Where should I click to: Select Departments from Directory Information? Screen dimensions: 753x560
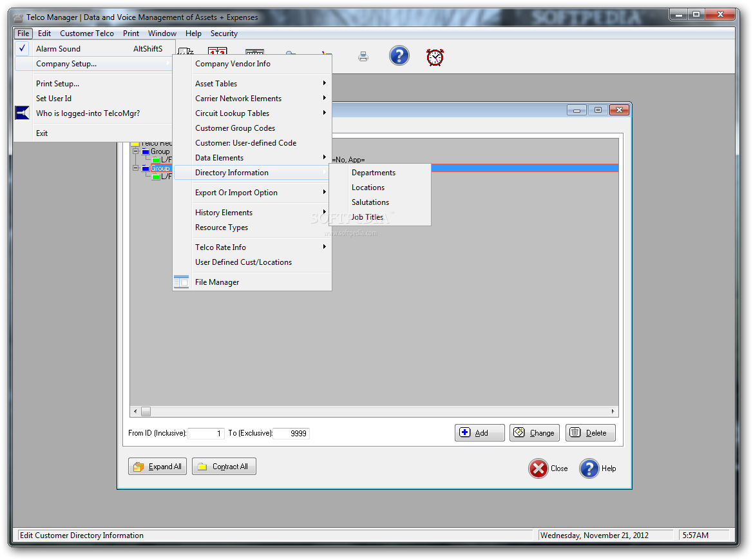point(380,173)
